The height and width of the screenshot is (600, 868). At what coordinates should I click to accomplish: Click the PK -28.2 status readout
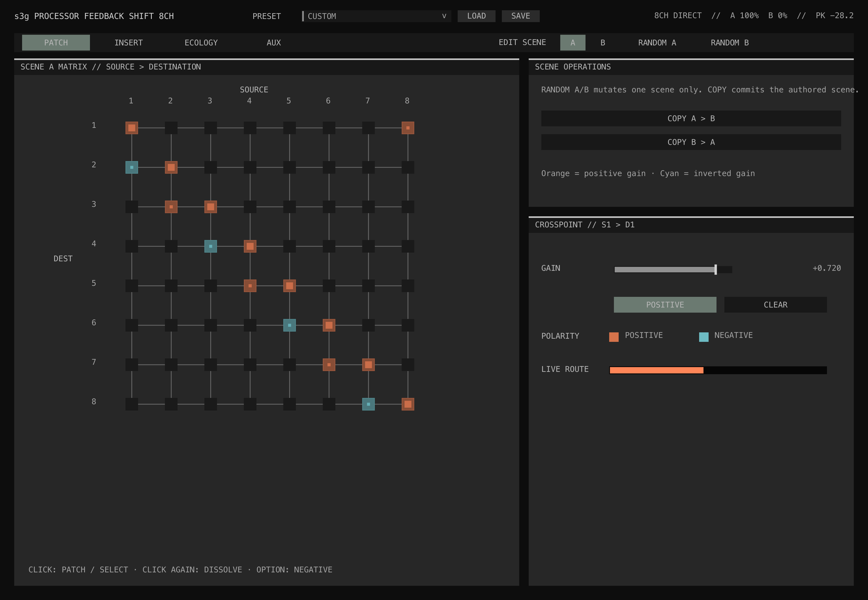pyautogui.click(x=835, y=16)
